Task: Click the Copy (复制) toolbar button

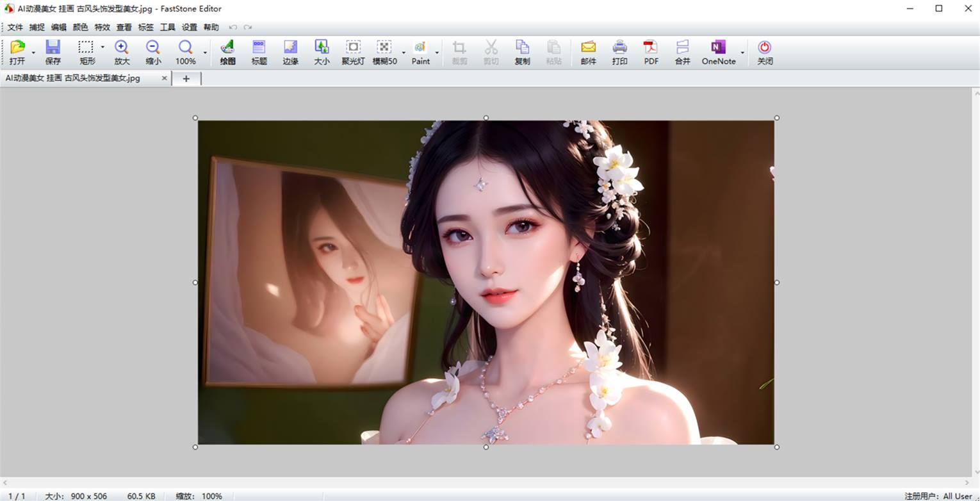Action: point(522,51)
